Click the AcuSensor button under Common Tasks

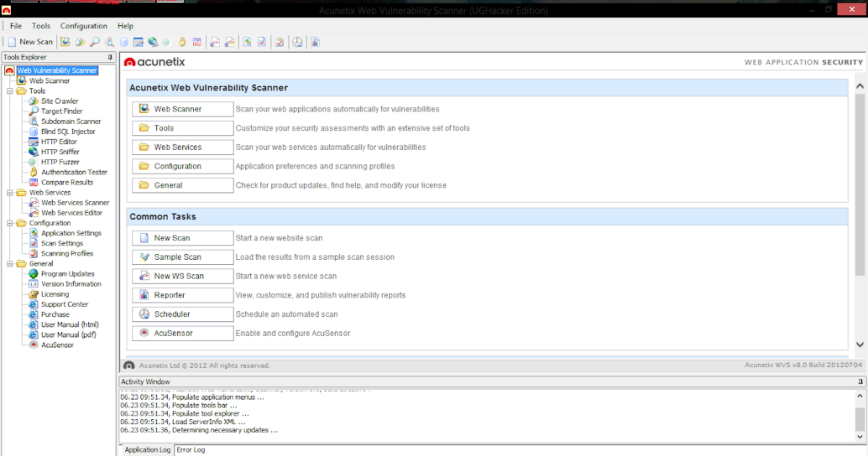point(182,334)
